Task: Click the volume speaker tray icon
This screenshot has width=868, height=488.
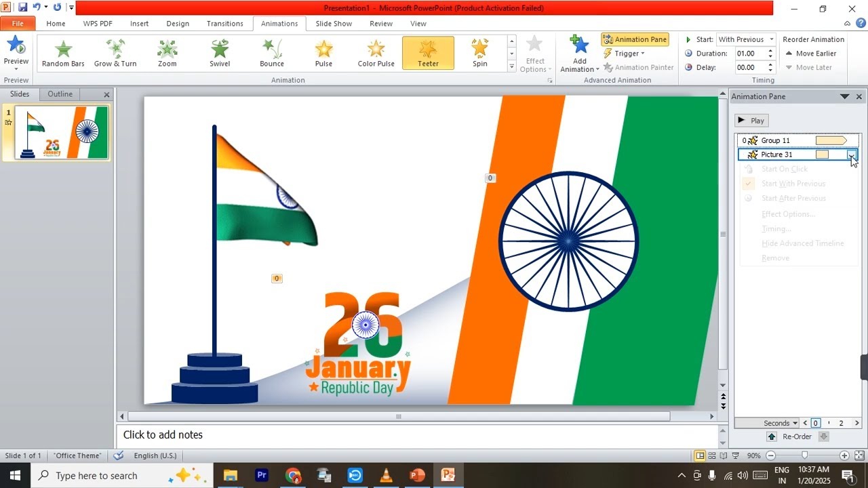Action: click(743, 475)
